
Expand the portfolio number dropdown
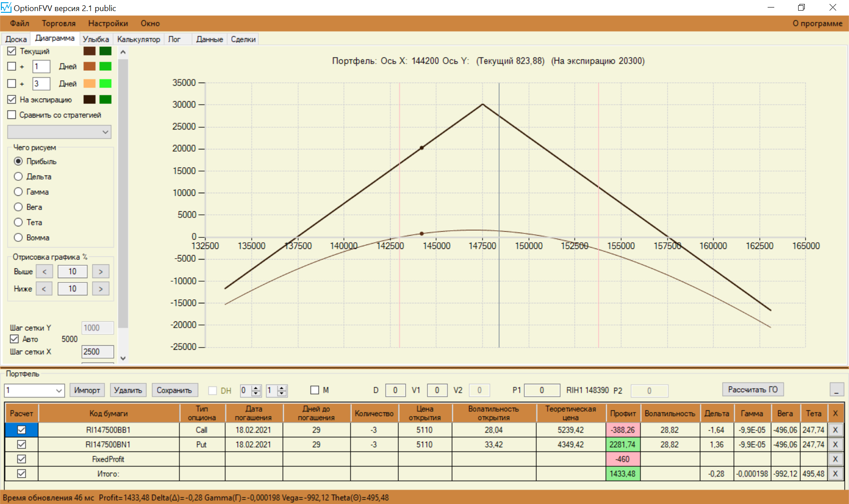point(59,390)
